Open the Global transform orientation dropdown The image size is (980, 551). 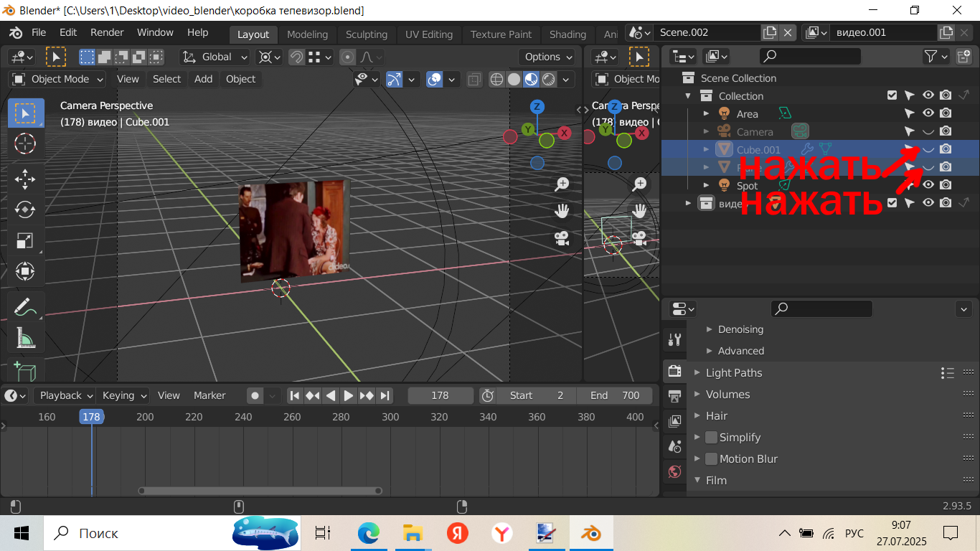pos(215,57)
